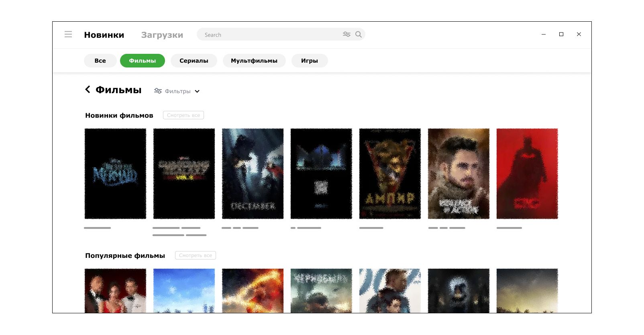Switch to the Новинки tab

[x=104, y=35]
